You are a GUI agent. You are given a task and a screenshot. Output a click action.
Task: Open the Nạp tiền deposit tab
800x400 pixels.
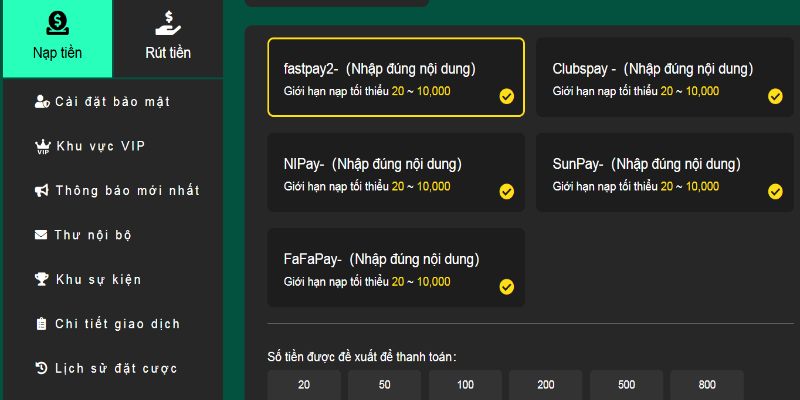(57, 39)
